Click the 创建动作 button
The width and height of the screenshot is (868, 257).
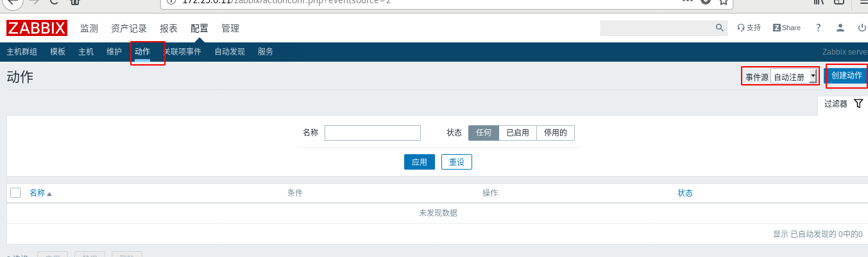[846, 75]
